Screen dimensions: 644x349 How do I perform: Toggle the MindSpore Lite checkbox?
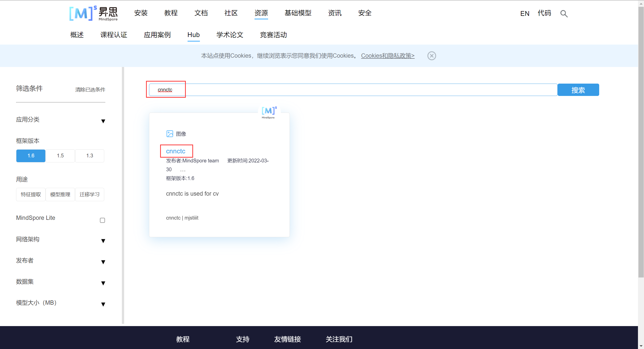(x=102, y=220)
